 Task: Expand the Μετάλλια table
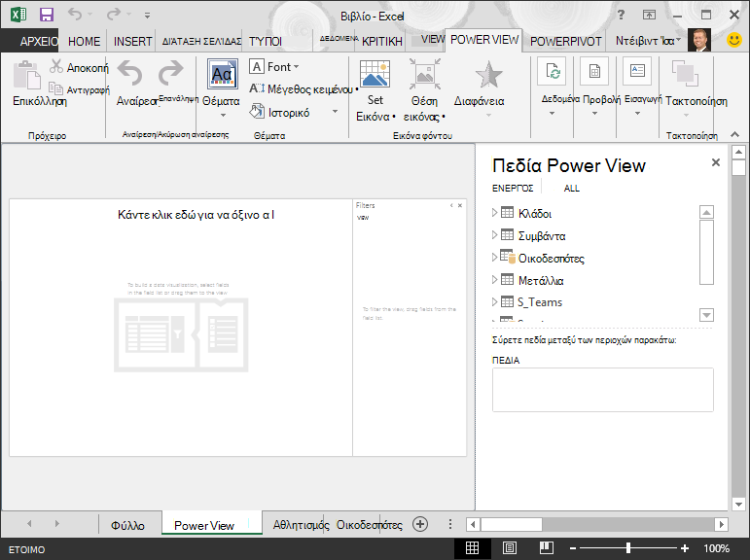click(x=494, y=280)
